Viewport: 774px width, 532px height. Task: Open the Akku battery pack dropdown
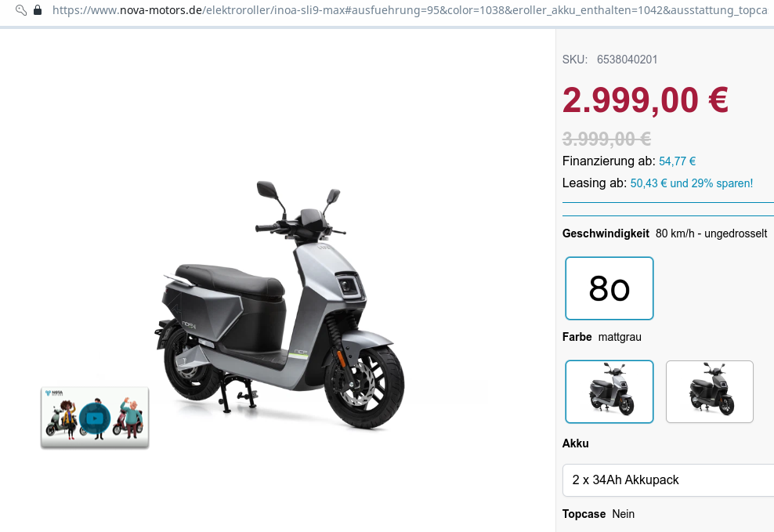point(668,480)
